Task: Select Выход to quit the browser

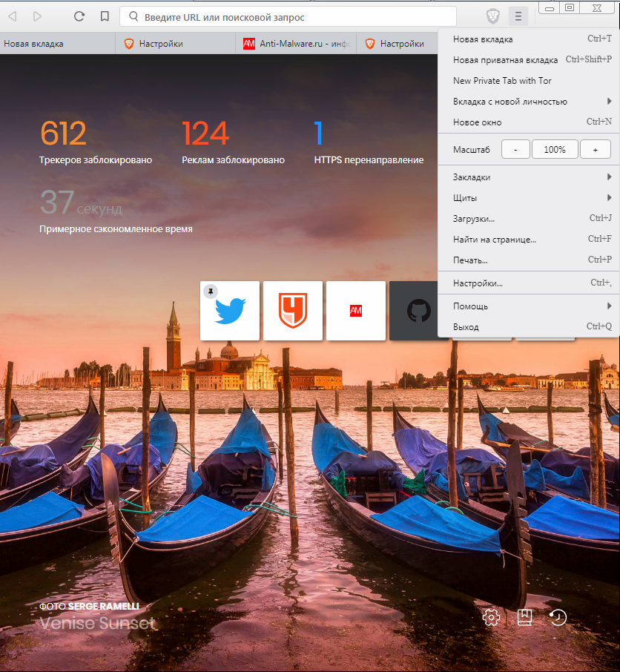Action: pos(530,327)
